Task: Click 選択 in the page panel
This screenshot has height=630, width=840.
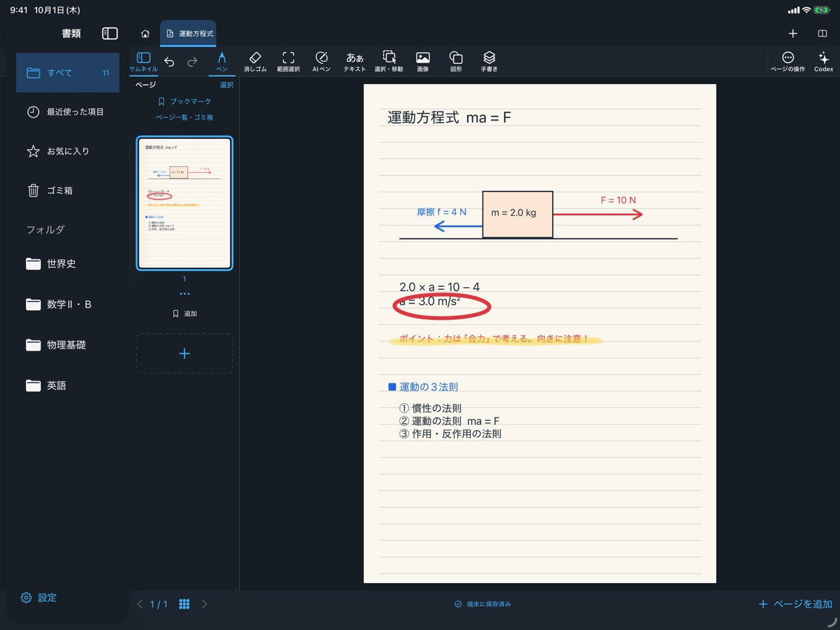Action: pyautogui.click(x=227, y=85)
